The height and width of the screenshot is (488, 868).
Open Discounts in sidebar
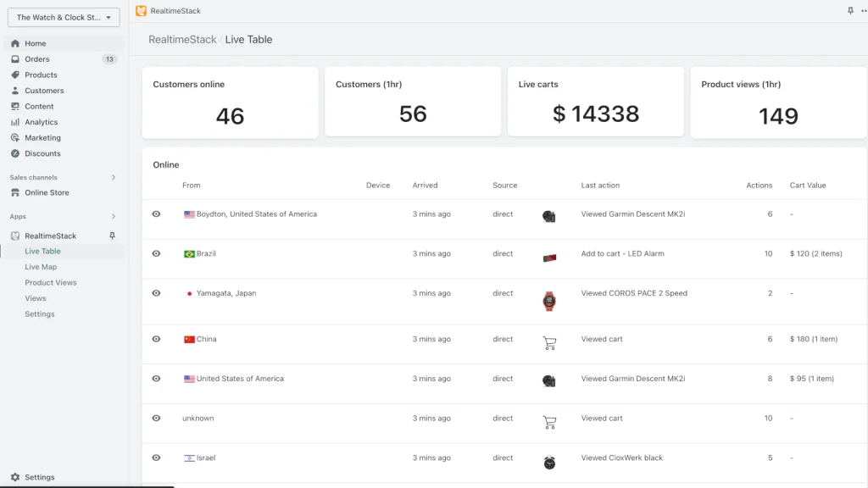click(42, 154)
